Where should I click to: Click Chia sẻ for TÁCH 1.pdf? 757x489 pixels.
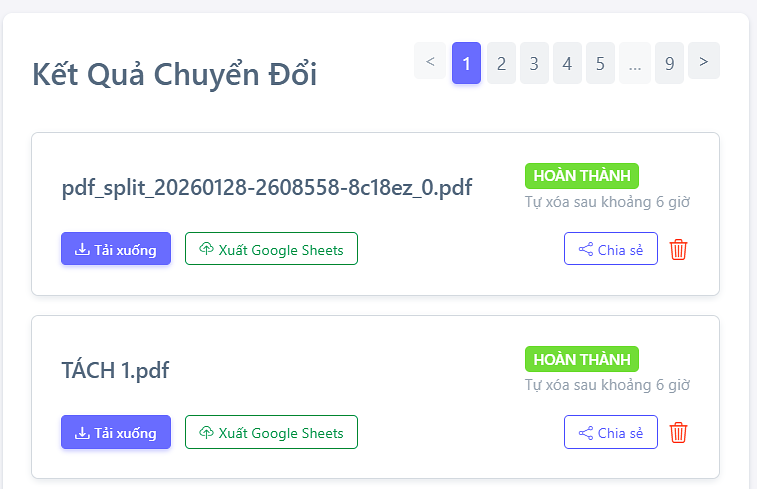[610, 432]
